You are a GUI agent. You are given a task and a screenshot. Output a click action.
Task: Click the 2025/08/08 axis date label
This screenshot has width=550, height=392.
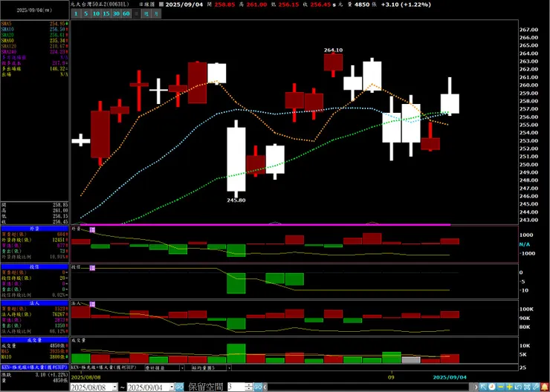85,377
